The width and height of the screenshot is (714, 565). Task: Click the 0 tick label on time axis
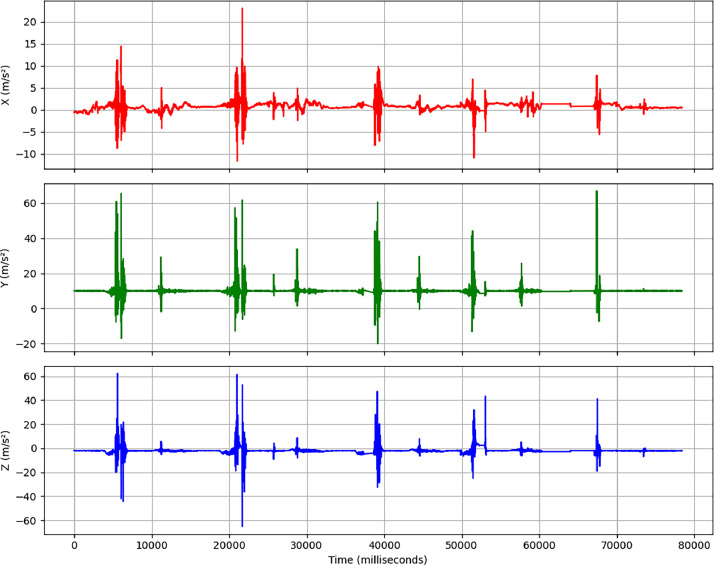pyautogui.click(x=74, y=542)
